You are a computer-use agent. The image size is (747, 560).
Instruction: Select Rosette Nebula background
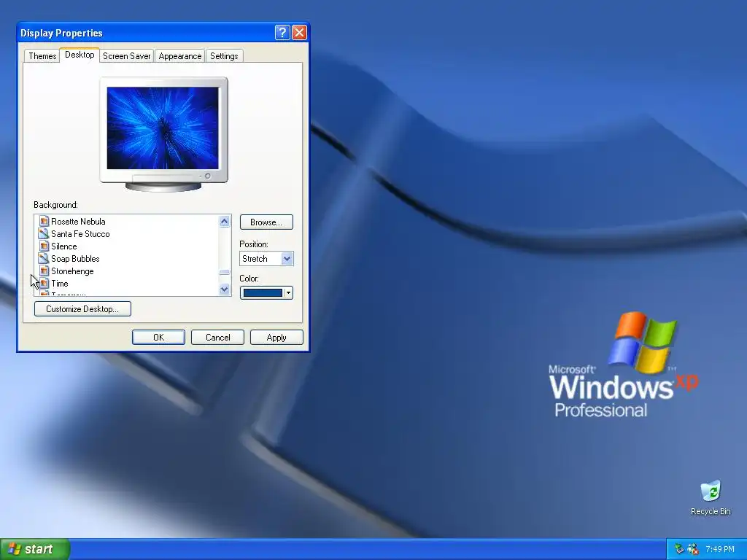coord(78,222)
